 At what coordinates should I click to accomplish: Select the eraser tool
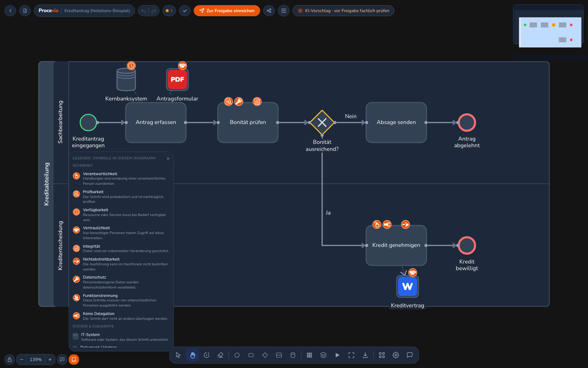click(x=220, y=355)
